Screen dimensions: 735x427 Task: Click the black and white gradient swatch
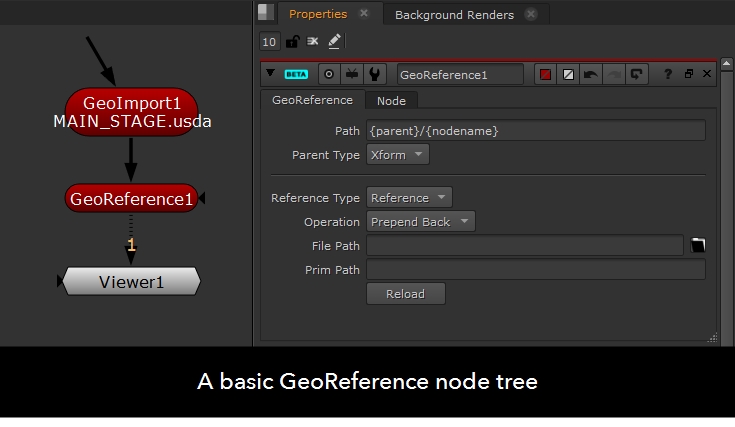[x=568, y=74]
